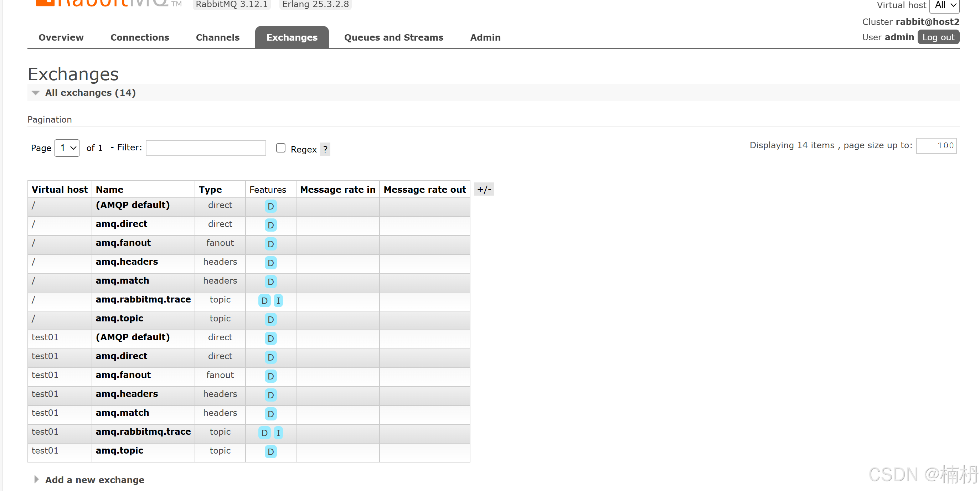Click the durable D badge for amq.fanout in / vhost
Viewport: 980px width, 491px height.
(270, 244)
